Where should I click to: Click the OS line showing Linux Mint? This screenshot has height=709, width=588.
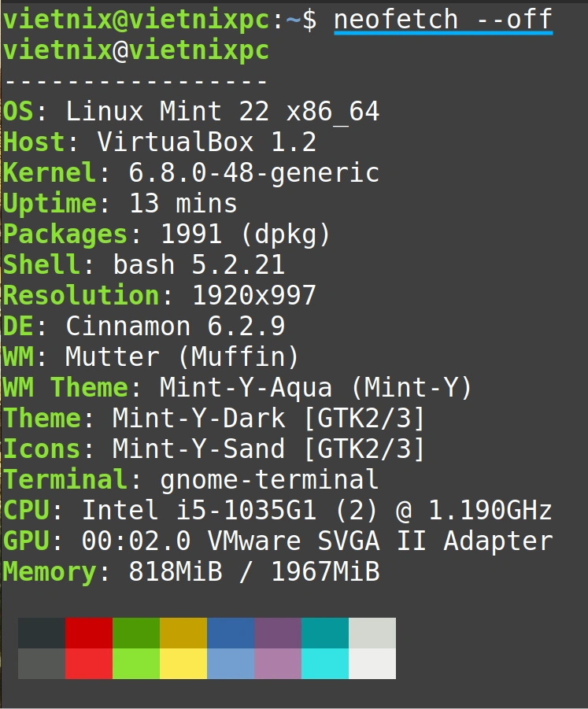coord(190,111)
